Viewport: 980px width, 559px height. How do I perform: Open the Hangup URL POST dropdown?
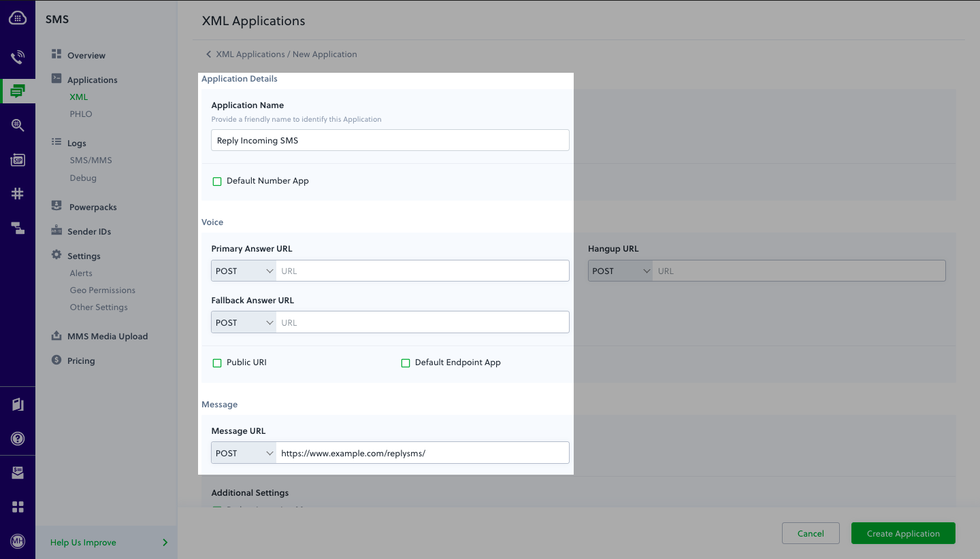pyautogui.click(x=620, y=270)
